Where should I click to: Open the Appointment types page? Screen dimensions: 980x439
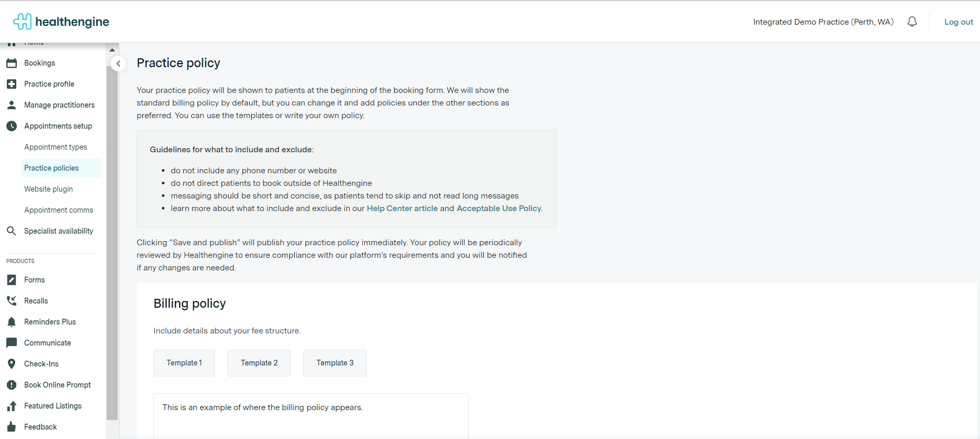point(56,147)
